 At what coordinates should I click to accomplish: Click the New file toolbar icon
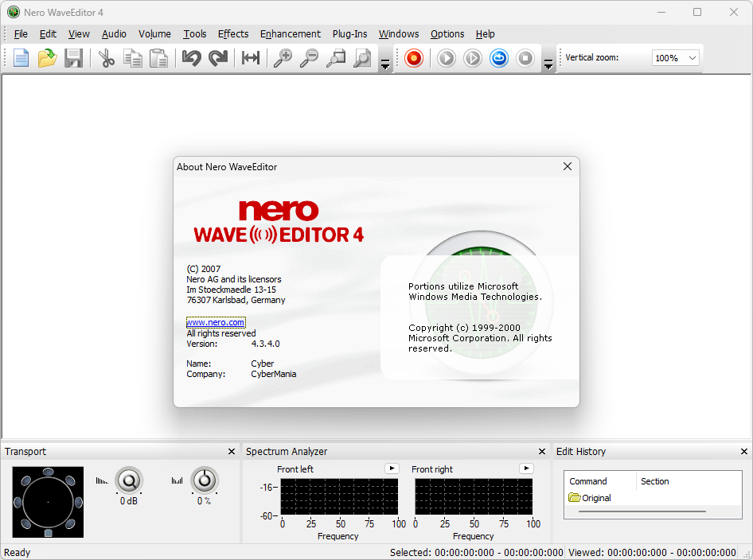tap(21, 58)
